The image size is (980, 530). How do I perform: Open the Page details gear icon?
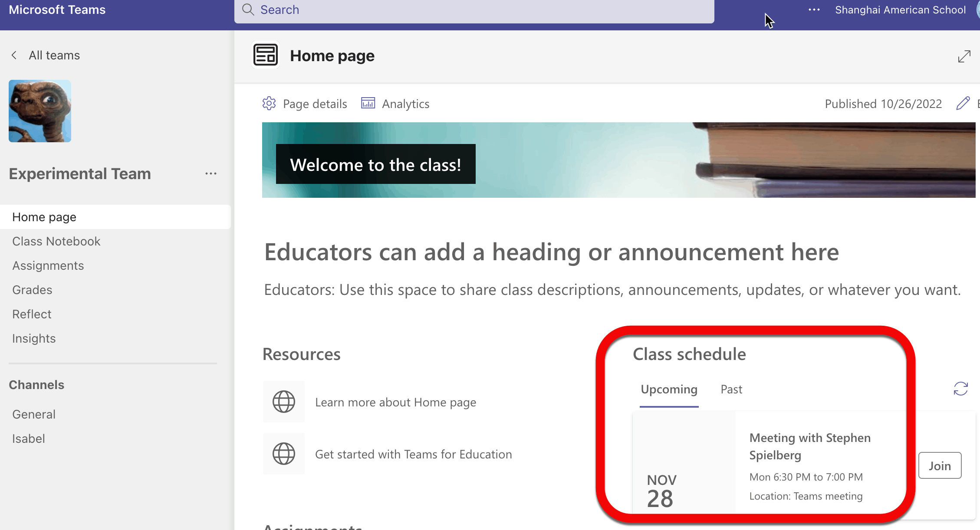pos(269,104)
